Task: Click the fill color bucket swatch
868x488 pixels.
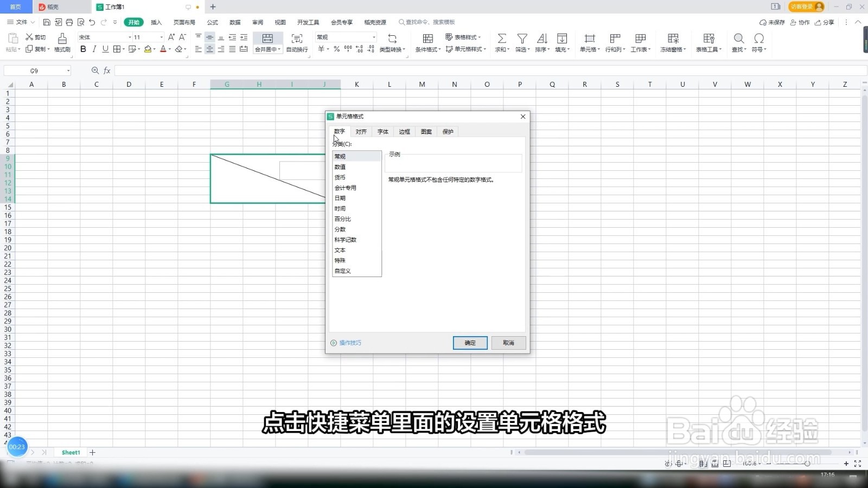Action: 148,49
